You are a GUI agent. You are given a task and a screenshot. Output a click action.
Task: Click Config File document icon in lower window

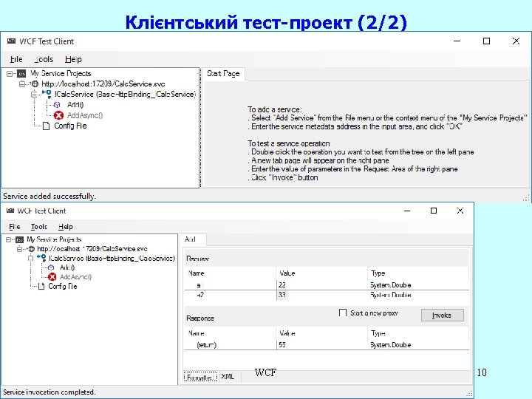tap(41, 287)
